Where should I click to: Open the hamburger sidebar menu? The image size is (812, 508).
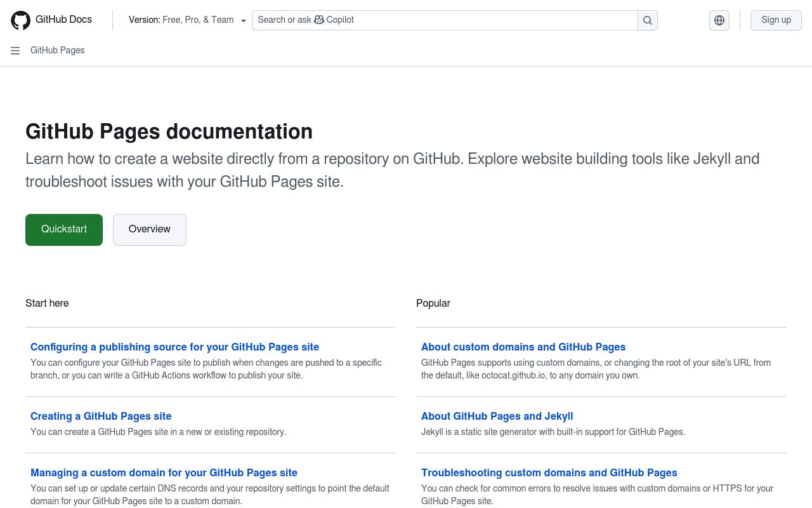(x=15, y=51)
